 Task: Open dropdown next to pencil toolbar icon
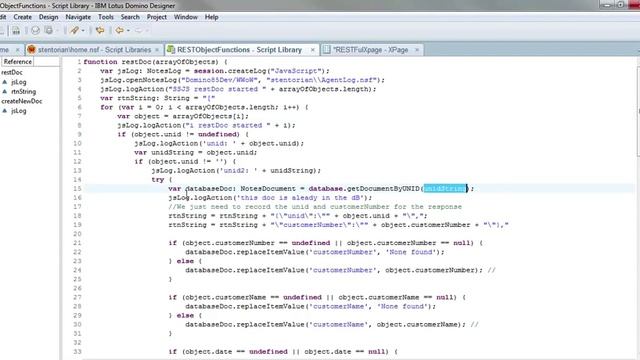click(x=83, y=31)
